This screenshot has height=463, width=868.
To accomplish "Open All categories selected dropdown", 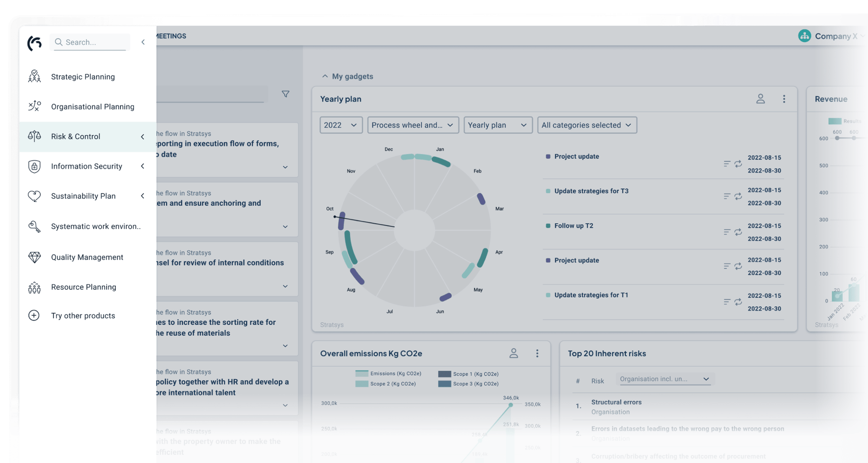I will coord(587,125).
